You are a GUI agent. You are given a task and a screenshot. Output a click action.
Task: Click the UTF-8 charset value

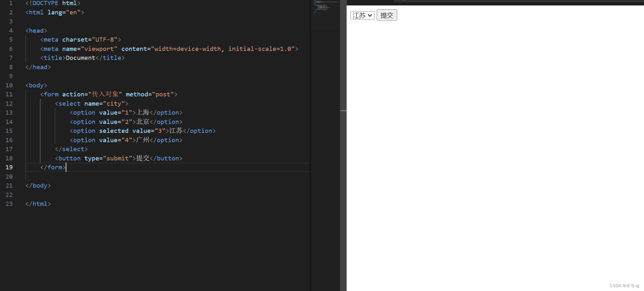[105, 39]
